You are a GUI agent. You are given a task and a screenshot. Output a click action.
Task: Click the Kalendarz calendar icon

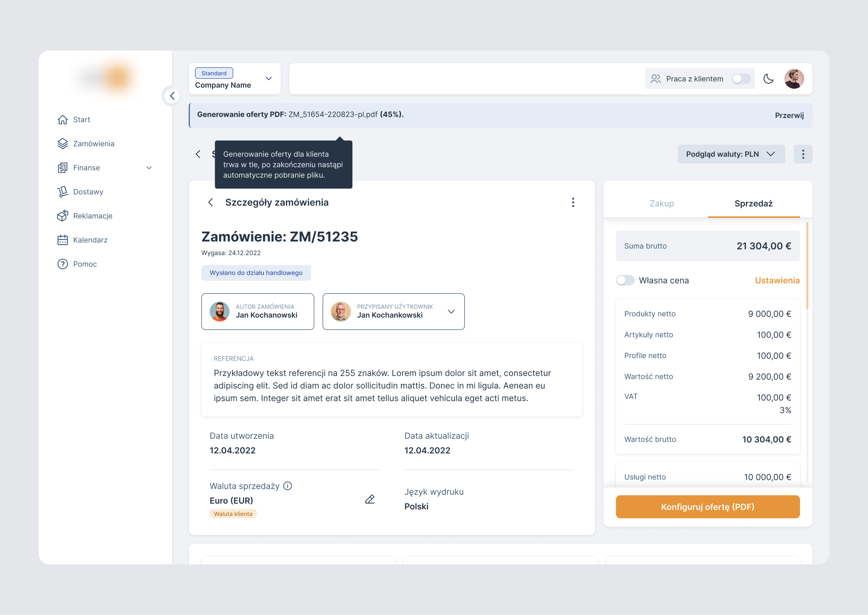click(62, 240)
